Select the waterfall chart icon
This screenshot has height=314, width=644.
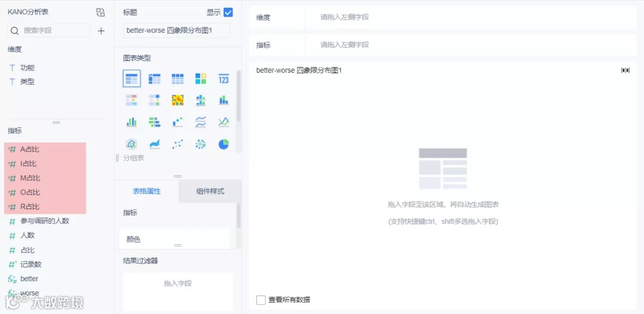coord(178,122)
